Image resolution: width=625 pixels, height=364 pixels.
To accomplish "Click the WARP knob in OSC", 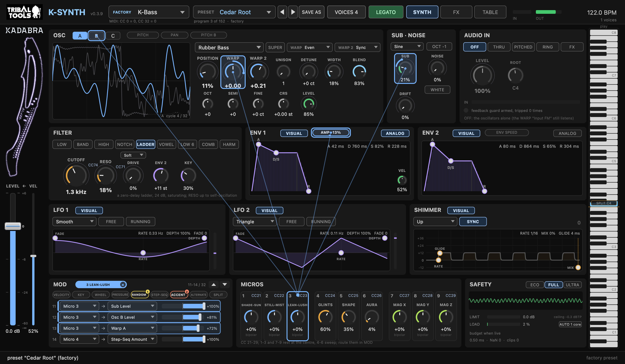I will click(x=233, y=72).
